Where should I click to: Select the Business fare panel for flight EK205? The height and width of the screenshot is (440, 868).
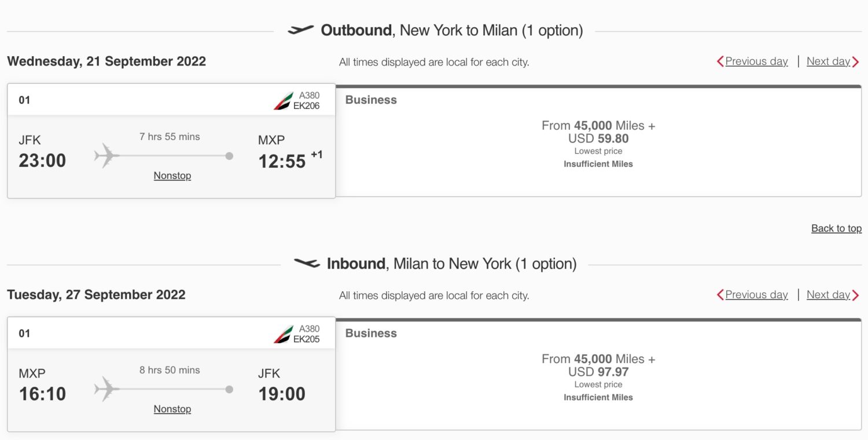tap(599, 372)
